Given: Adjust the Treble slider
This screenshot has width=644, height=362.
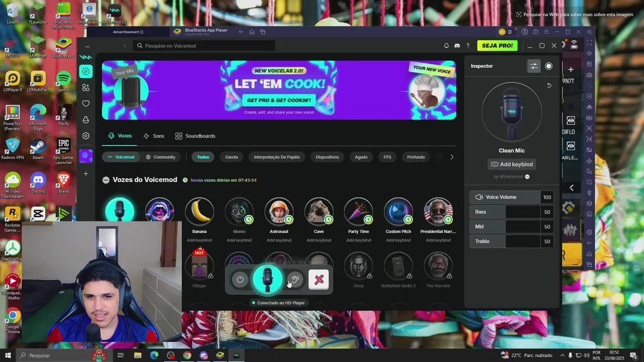Looking at the screenshot, I should (x=512, y=241).
